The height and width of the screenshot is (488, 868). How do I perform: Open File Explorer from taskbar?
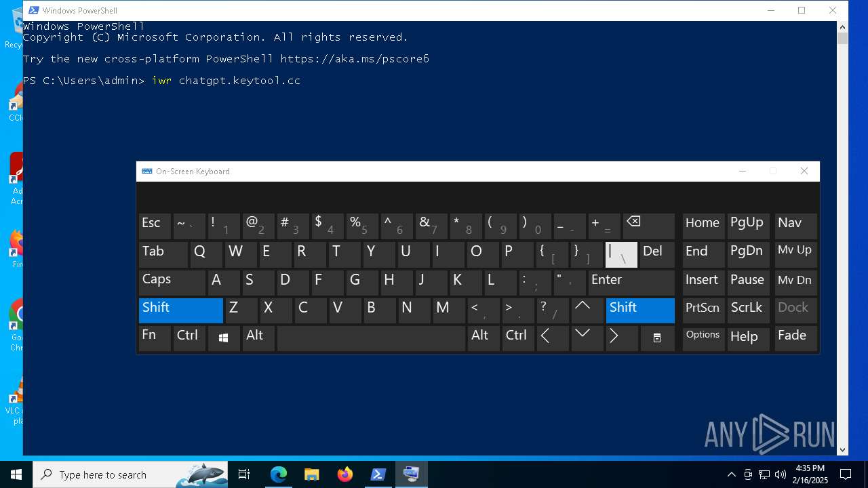(312, 474)
